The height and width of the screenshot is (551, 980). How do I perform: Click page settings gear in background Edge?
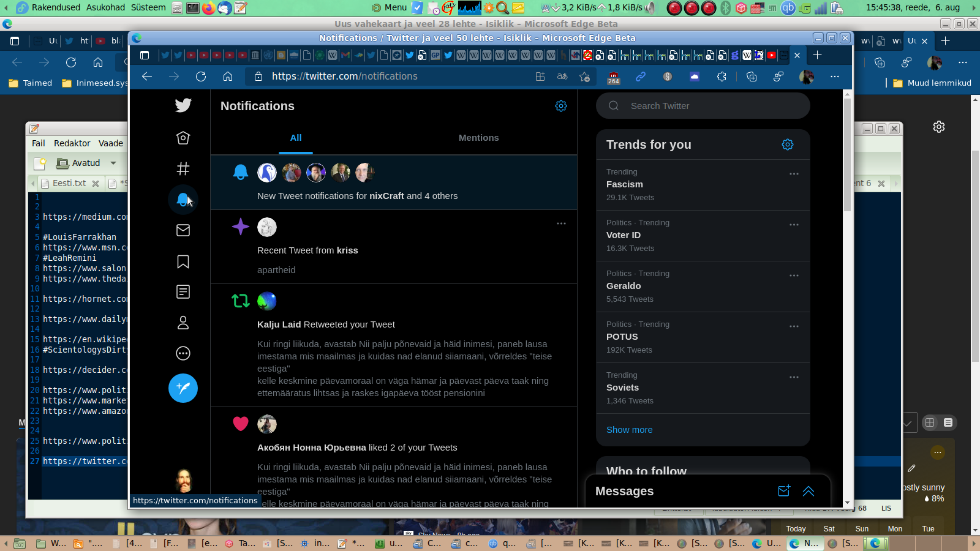pos(939,127)
